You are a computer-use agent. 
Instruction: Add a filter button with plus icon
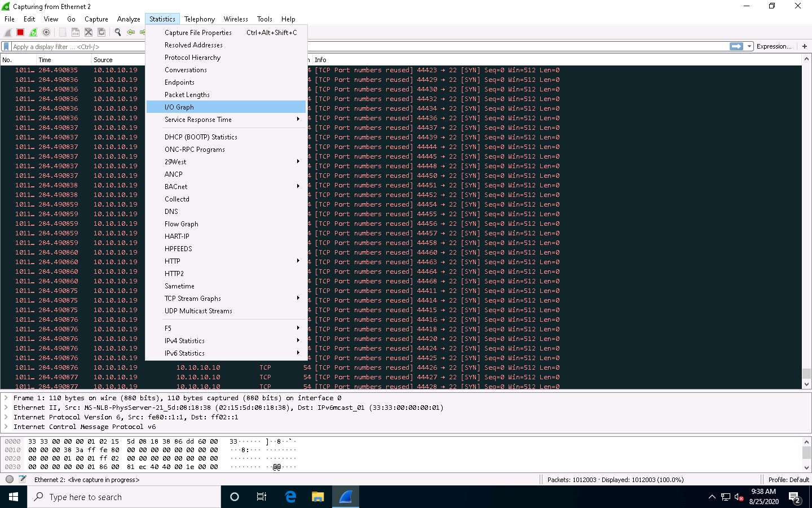click(805, 46)
